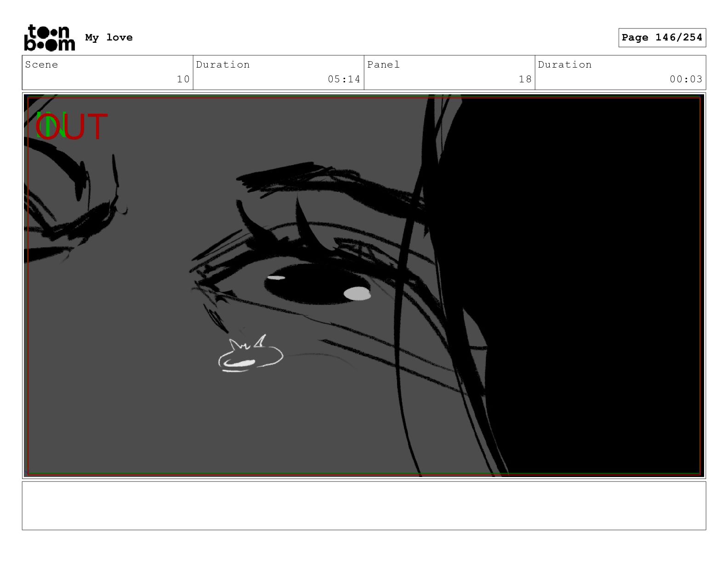Click the "Page 146/254" page indicator
Viewport: 728px width, 563px height.
coord(662,37)
